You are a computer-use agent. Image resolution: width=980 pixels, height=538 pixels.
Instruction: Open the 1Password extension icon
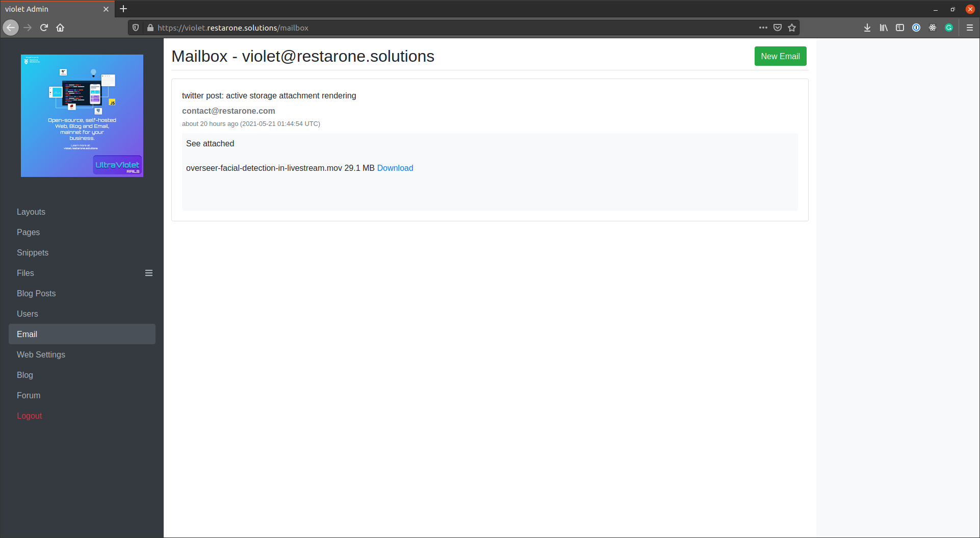coord(916,28)
